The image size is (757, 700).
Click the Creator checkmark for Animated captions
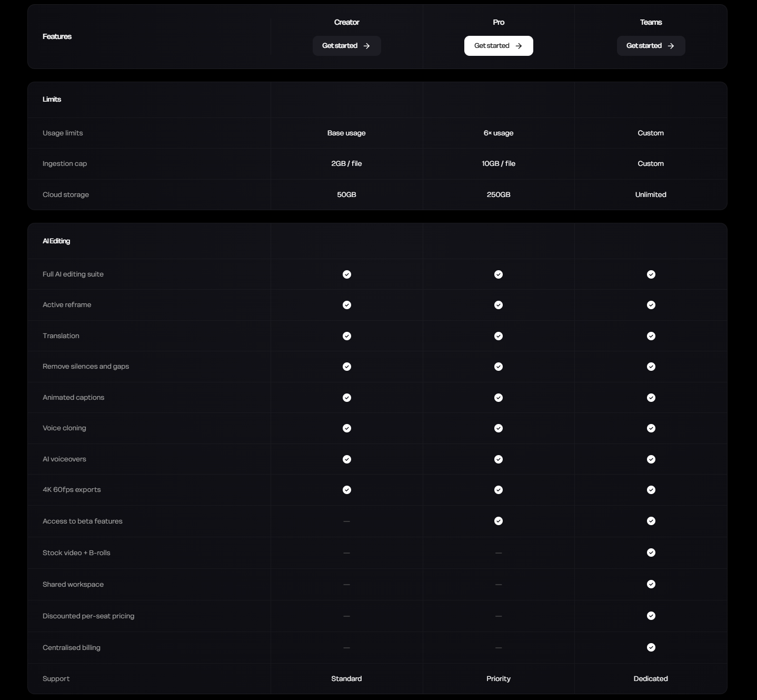point(347,398)
